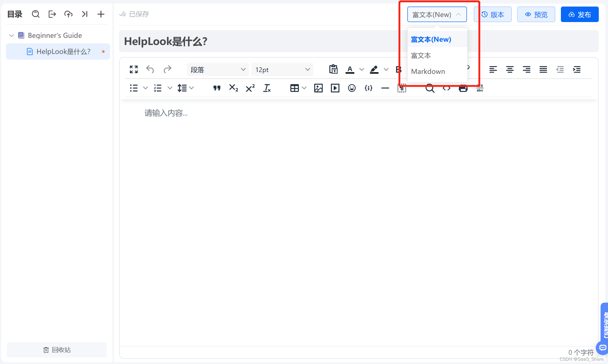Click the undo arrow icon

pyautogui.click(x=150, y=69)
